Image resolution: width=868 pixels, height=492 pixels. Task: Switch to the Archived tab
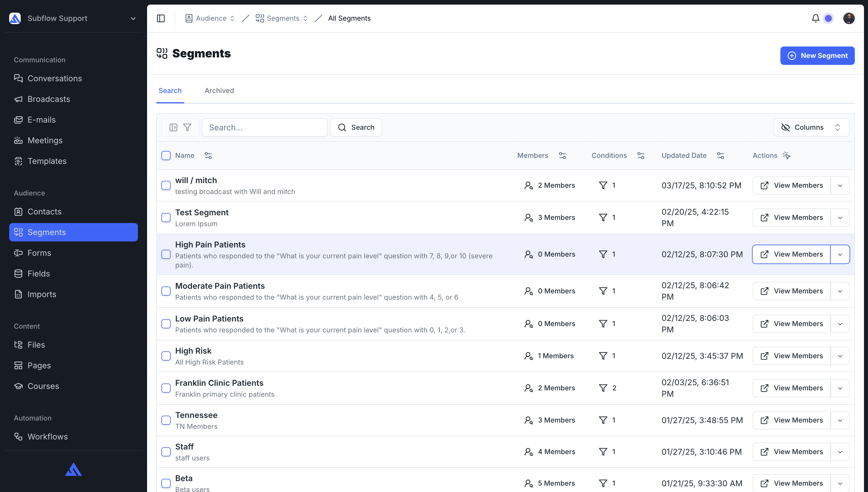pos(219,90)
